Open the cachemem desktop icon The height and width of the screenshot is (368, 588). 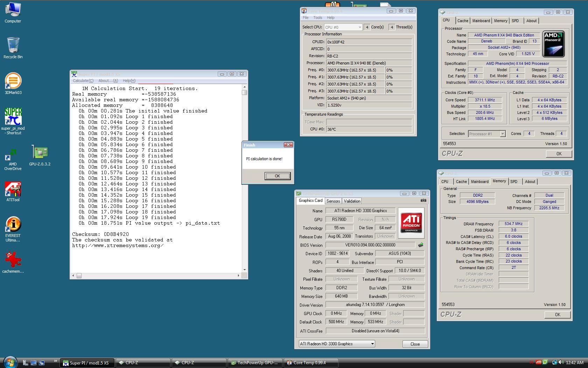coord(13,262)
